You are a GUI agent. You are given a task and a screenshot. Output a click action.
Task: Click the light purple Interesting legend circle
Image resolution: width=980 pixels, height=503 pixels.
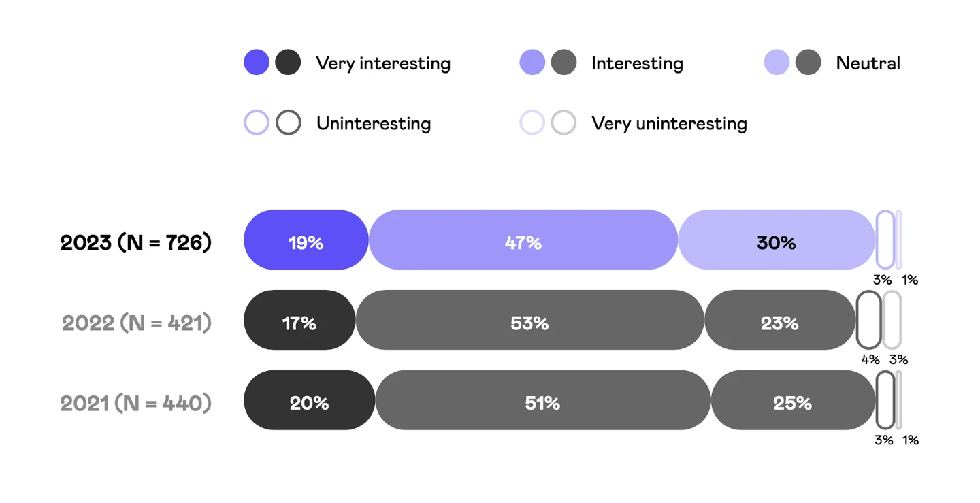tap(532, 63)
